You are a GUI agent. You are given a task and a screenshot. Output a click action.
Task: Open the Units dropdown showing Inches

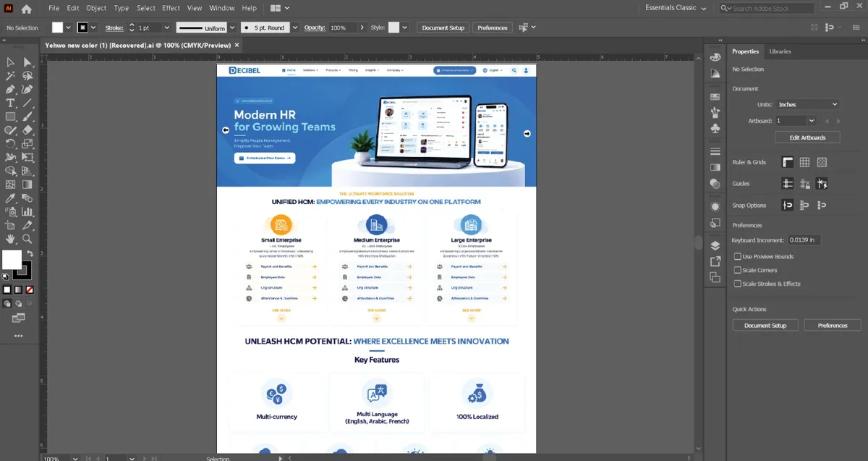click(x=807, y=104)
